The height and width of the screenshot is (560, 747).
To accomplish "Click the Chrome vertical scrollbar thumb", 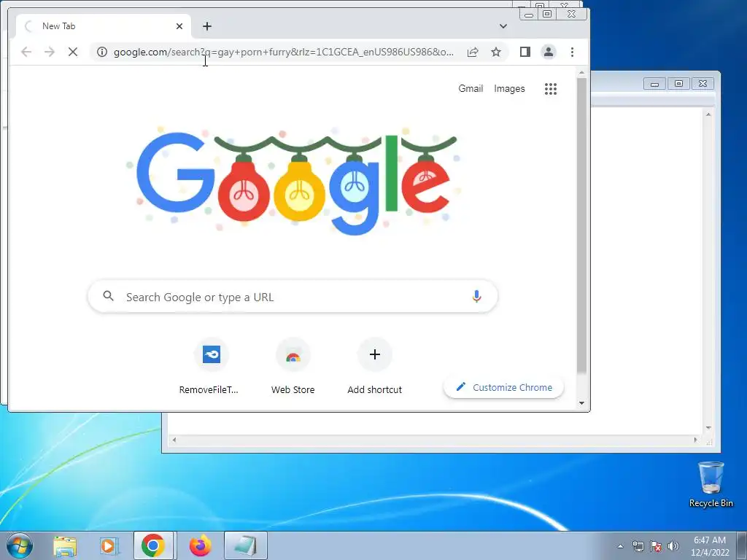I will tap(581, 226).
